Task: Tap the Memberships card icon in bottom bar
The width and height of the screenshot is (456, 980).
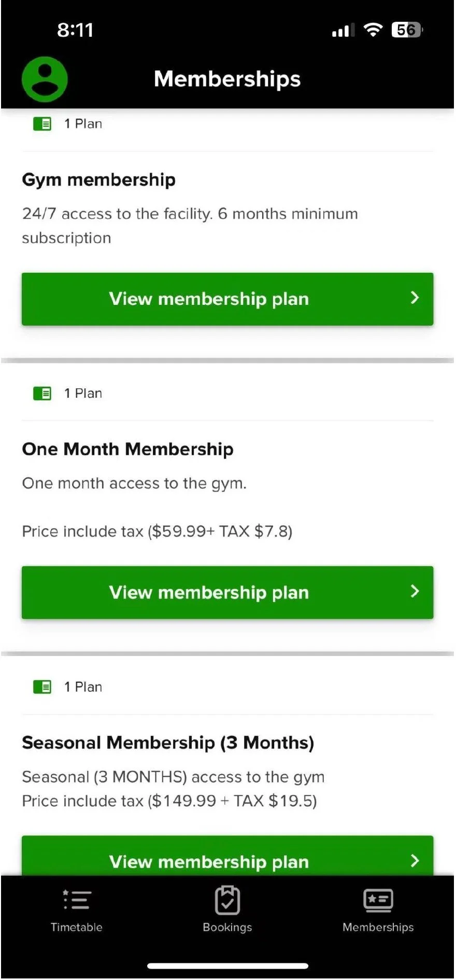Action: (x=378, y=900)
